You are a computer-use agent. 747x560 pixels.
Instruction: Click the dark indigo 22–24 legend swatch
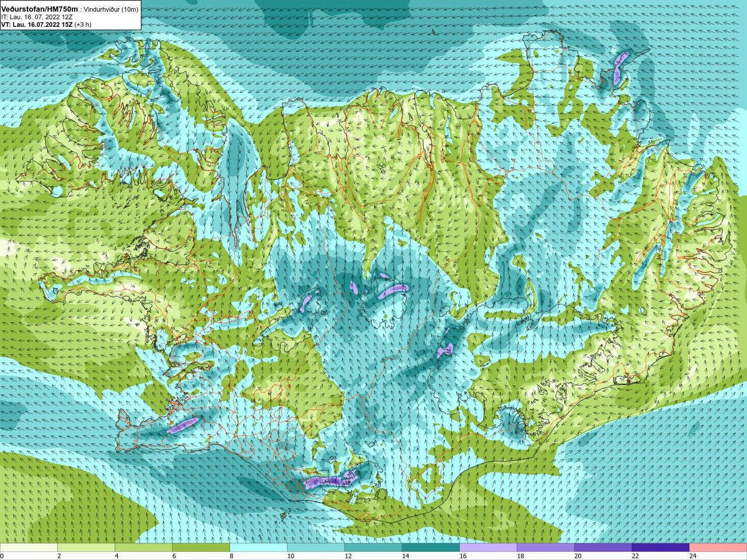661,548
